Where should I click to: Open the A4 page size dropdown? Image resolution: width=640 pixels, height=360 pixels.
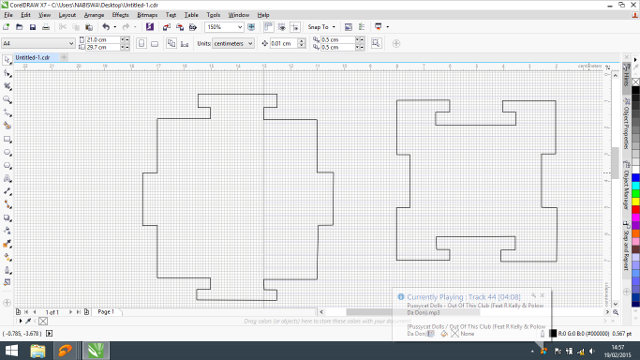[71, 43]
